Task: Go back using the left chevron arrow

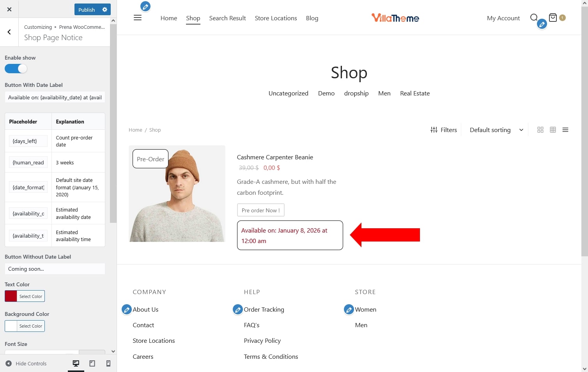Action: [9, 32]
